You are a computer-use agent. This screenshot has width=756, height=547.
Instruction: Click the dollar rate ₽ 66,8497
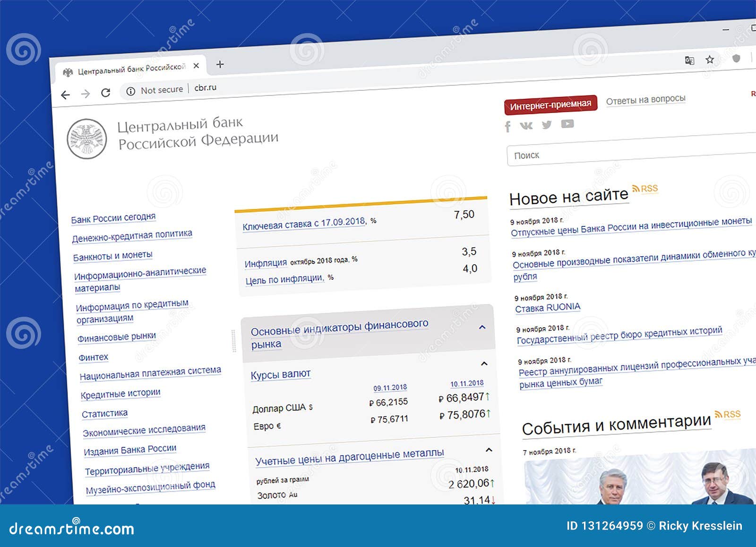click(461, 398)
